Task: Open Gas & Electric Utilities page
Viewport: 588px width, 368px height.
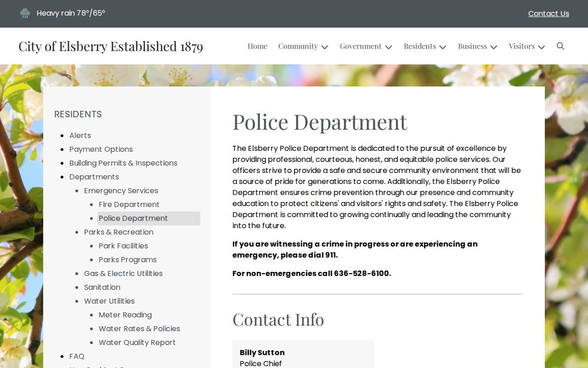Action: point(123,273)
